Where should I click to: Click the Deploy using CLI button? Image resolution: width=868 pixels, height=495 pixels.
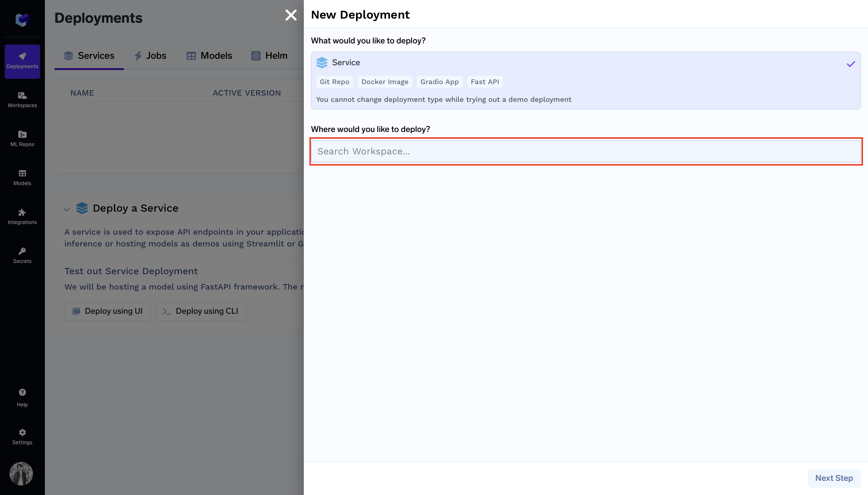coord(200,311)
